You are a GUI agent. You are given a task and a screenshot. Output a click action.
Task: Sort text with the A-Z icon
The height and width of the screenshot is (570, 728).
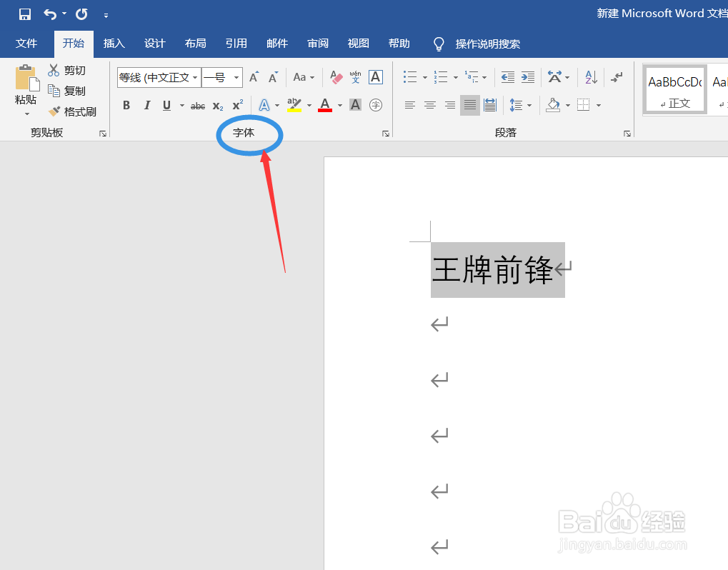(x=591, y=77)
